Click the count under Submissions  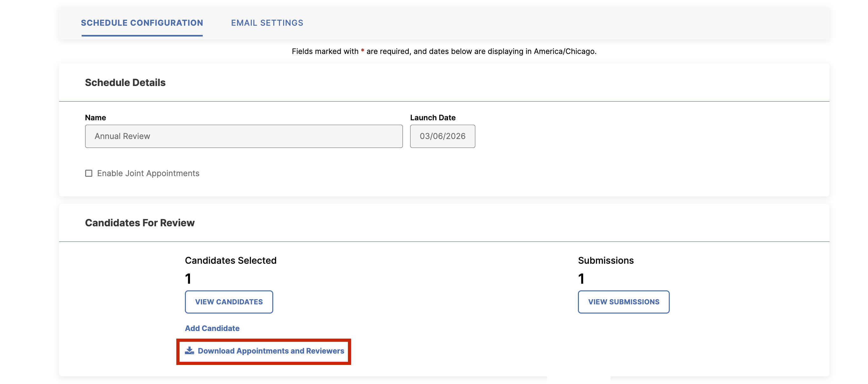581,279
